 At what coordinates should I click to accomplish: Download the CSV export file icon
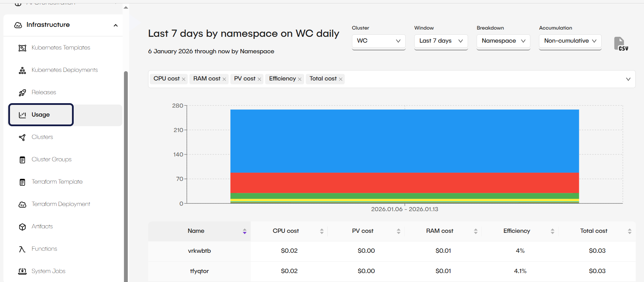pyautogui.click(x=621, y=44)
